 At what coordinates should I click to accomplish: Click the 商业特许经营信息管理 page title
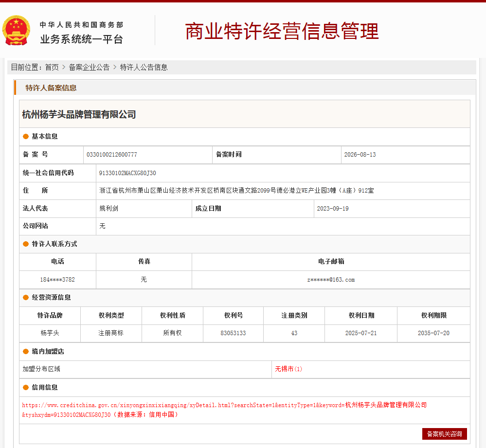[282, 31]
